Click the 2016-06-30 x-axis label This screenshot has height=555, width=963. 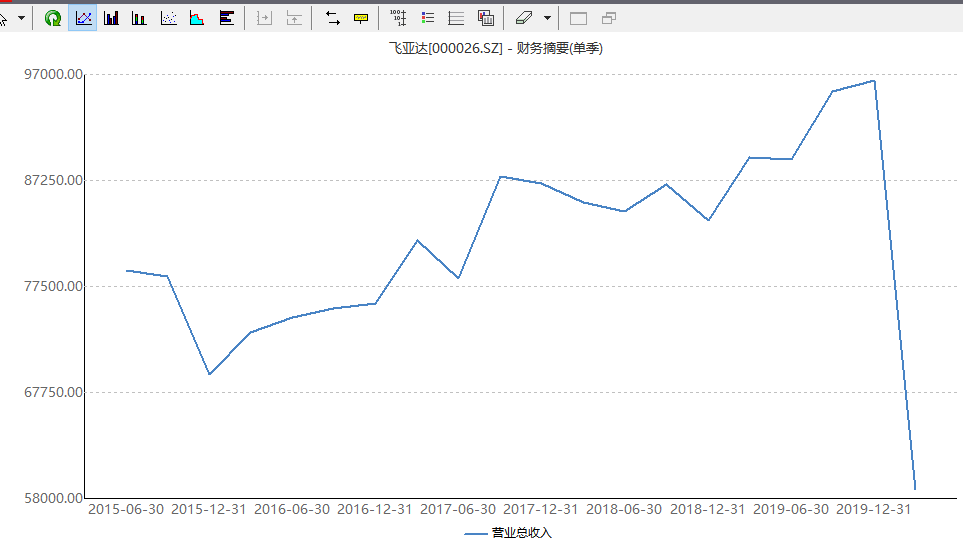[292, 510]
